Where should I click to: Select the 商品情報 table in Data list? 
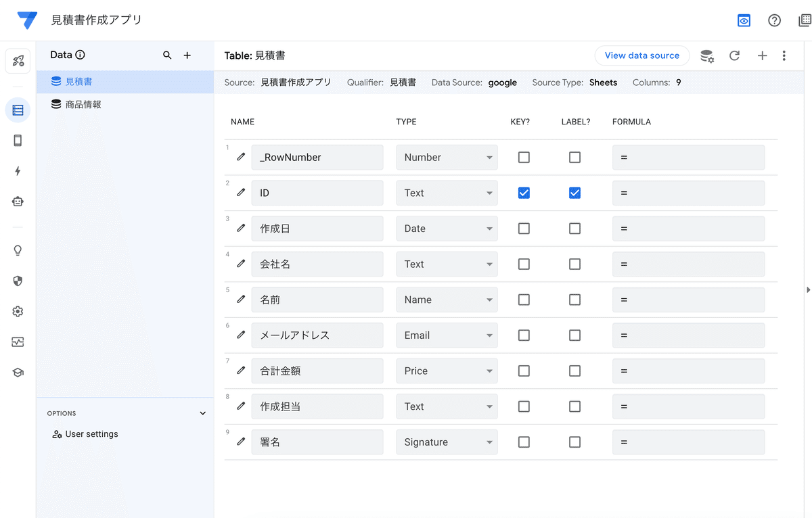pos(125,105)
